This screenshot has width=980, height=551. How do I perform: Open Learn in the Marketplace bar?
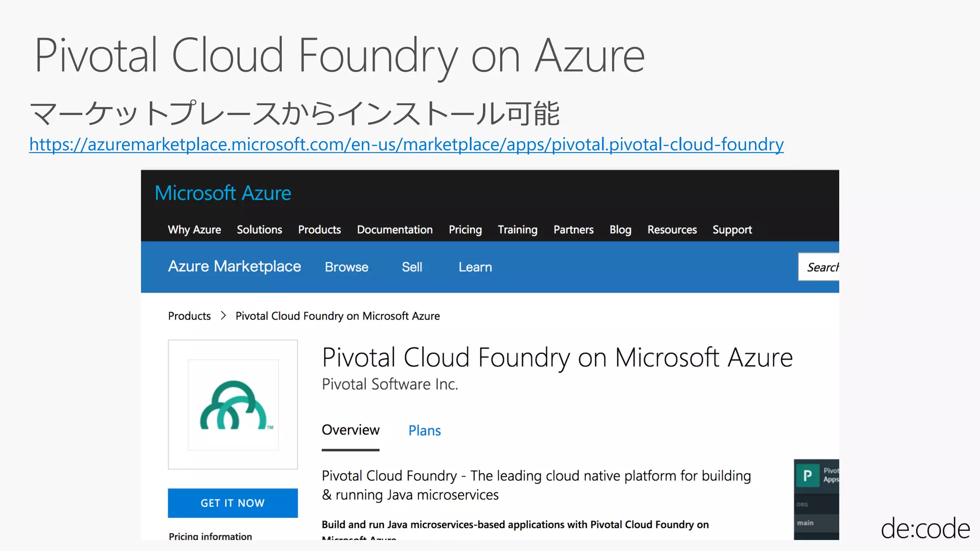(475, 267)
